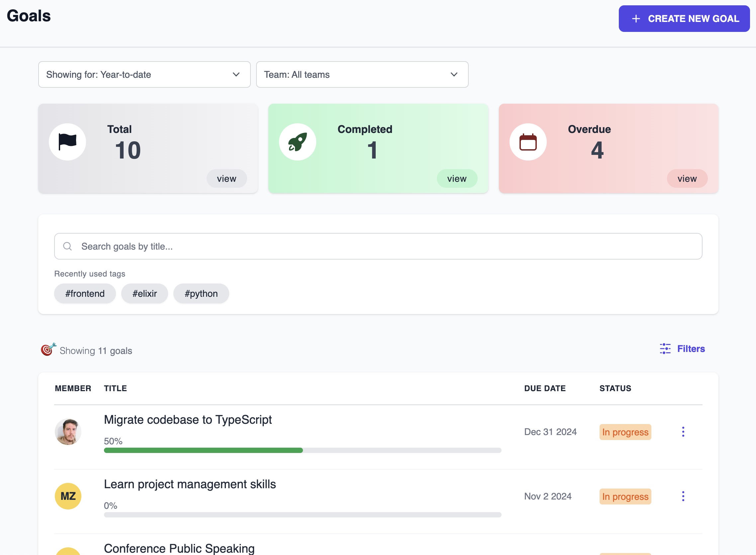The width and height of the screenshot is (756, 555).
Task: Expand the Team All teams dropdown
Action: [x=362, y=74]
